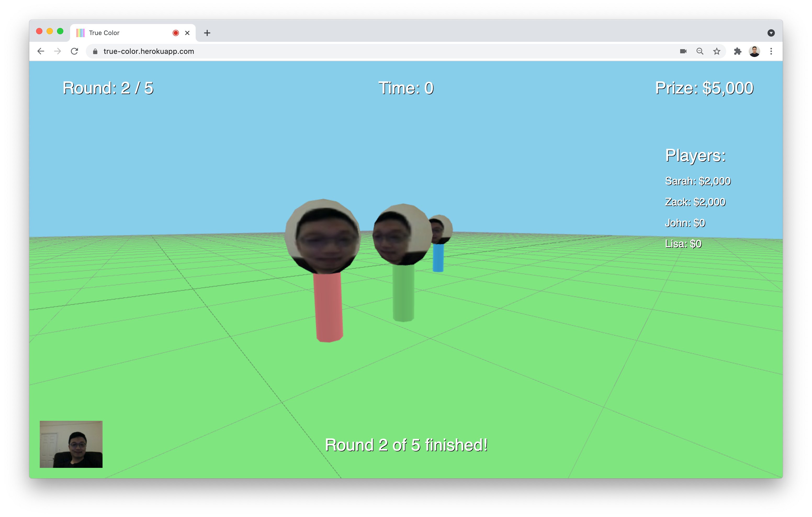
Task: Click the padlock site info icon
Action: pos(95,51)
